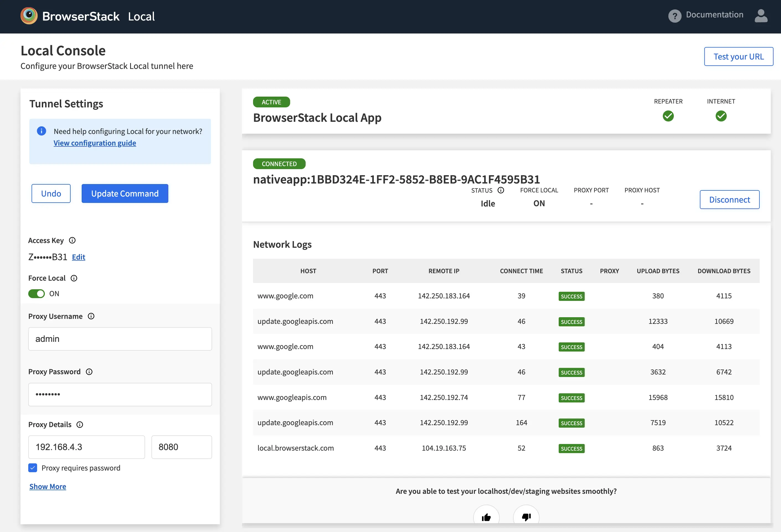The image size is (781, 532).
Task: Click the Proxy Password info icon
Action: [89, 372]
